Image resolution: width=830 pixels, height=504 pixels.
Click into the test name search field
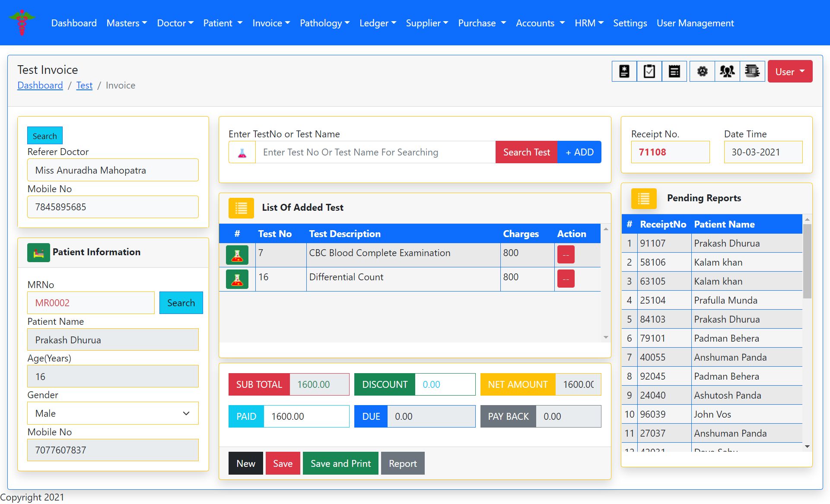tap(375, 152)
